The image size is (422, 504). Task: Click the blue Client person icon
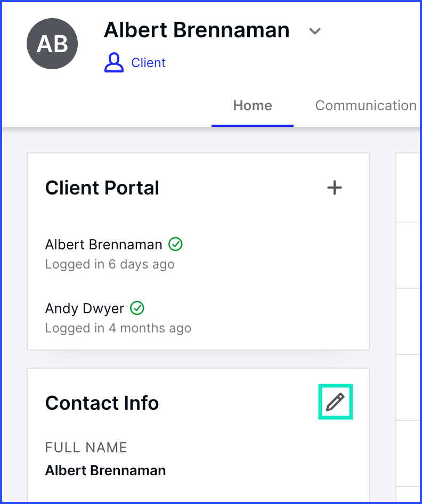pos(114,63)
